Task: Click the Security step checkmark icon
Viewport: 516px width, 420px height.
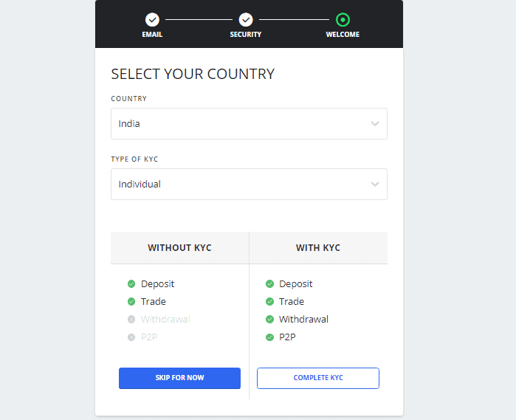Action: (246, 20)
